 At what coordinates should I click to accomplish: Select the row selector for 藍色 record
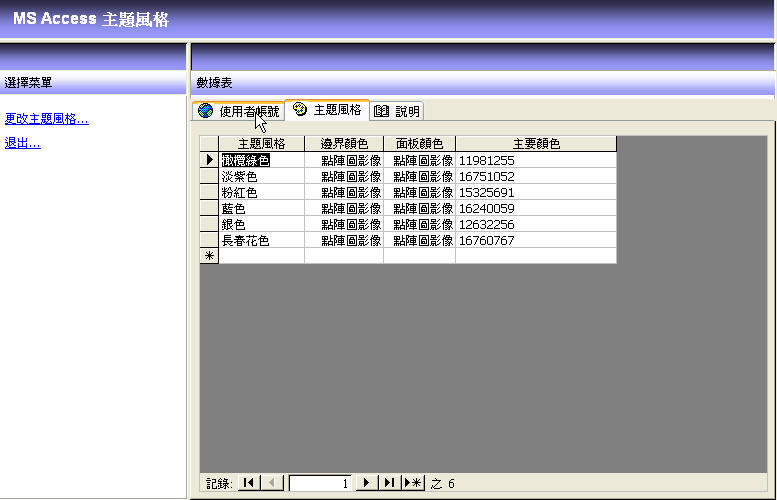click(x=209, y=208)
